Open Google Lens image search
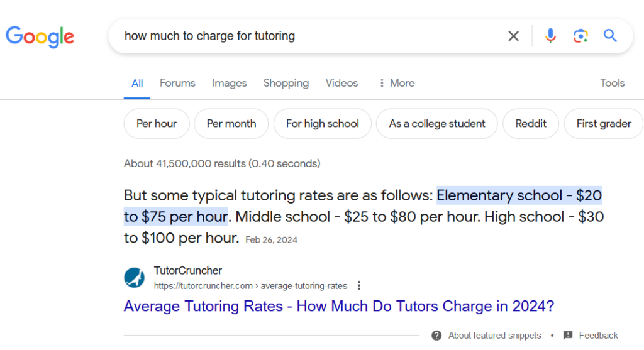This screenshot has height=350, width=644. coord(580,36)
